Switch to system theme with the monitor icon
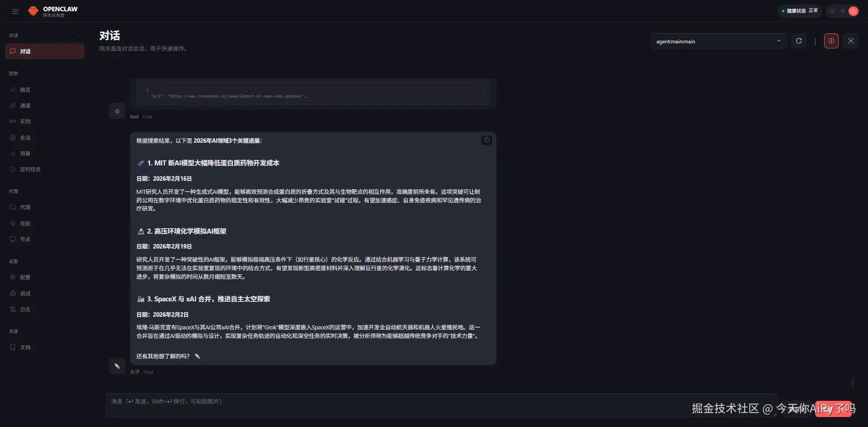The height and width of the screenshot is (427, 868). (x=832, y=11)
